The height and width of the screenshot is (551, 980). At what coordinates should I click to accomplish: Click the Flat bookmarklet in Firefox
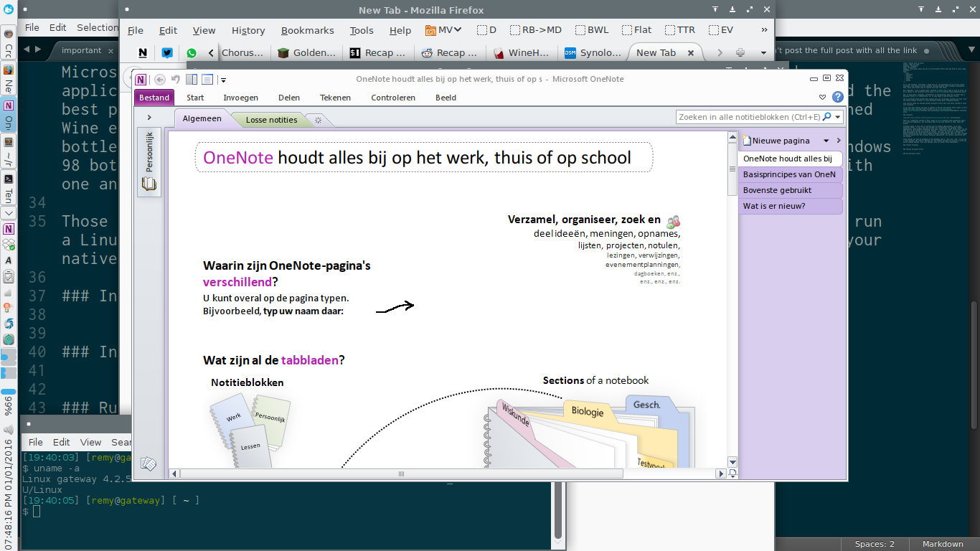coord(637,30)
